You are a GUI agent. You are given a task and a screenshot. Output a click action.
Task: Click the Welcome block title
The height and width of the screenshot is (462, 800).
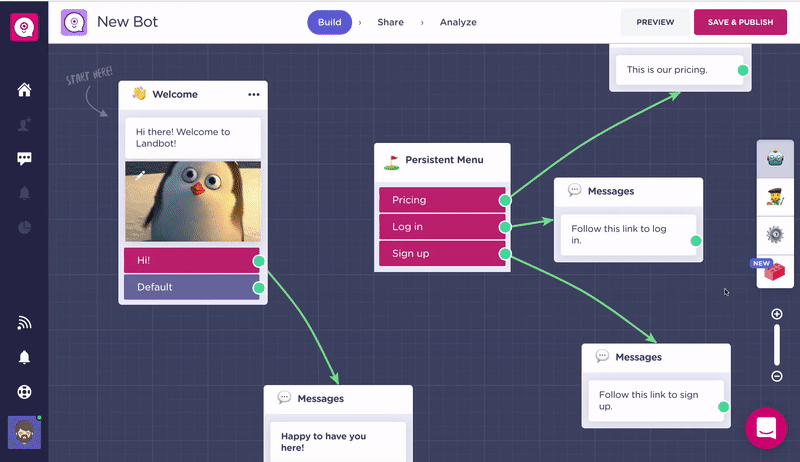tap(175, 94)
